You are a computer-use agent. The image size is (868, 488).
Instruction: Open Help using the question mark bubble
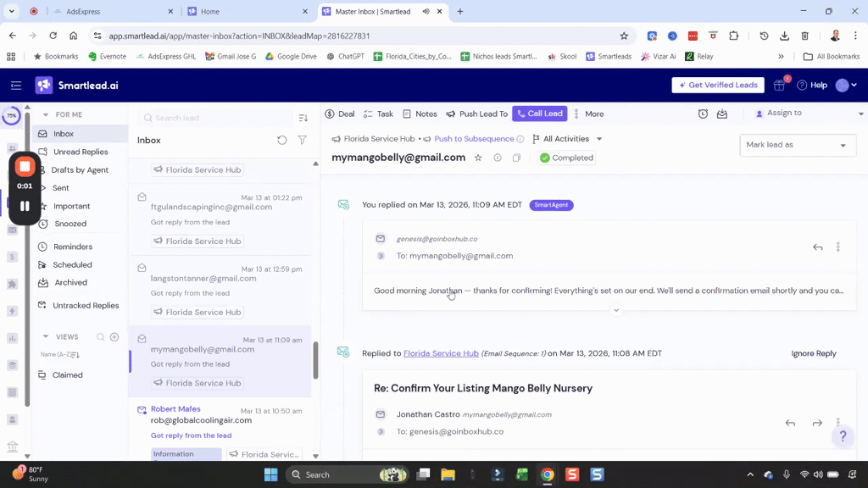pos(843,435)
